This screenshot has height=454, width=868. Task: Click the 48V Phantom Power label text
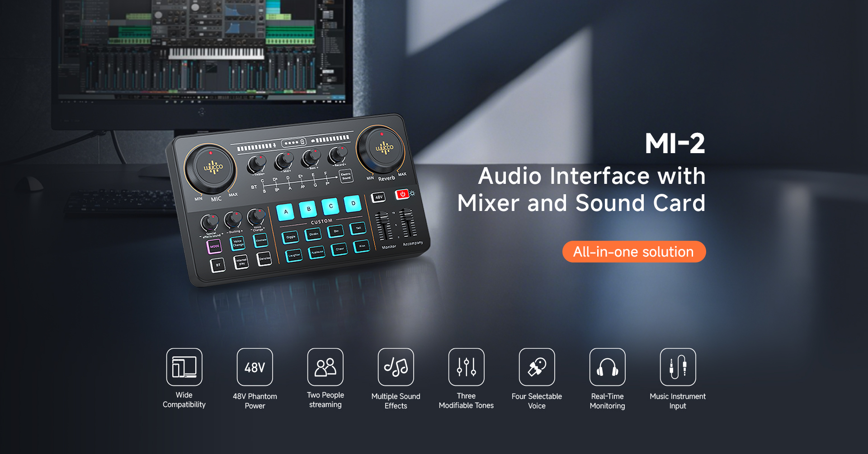pos(255,401)
